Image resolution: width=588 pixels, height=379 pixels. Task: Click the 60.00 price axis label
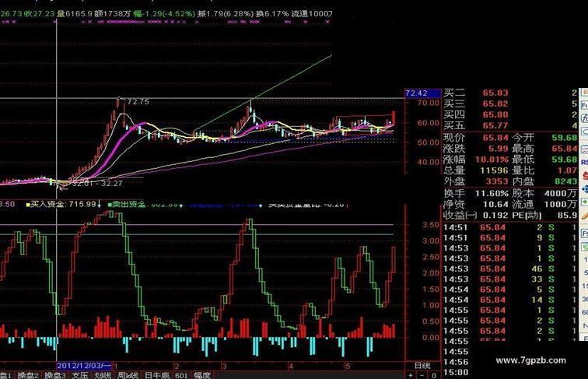point(429,123)
